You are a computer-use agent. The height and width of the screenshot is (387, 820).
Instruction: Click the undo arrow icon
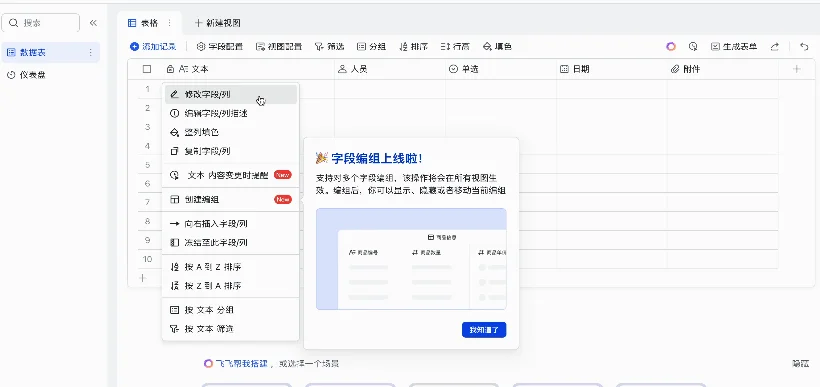tap(804, 47)
